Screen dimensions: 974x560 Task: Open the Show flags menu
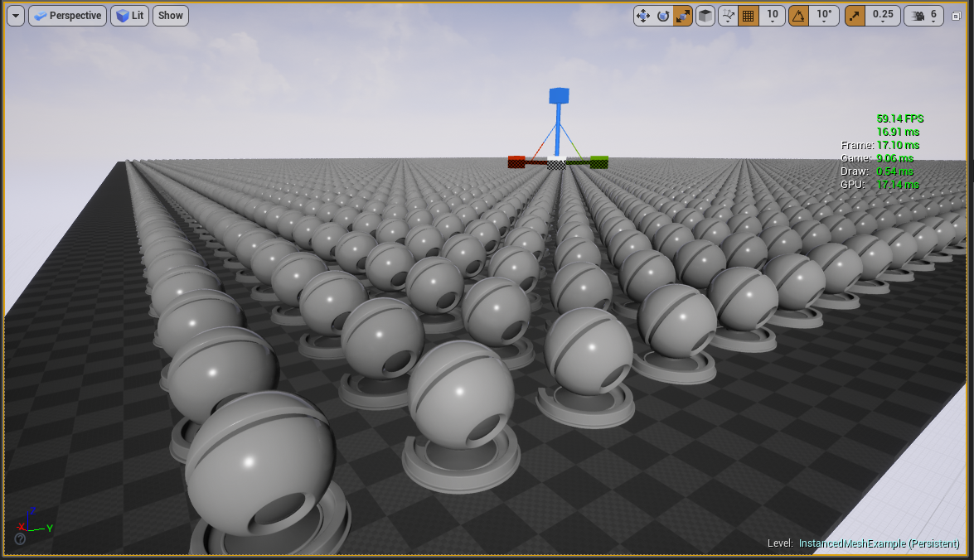[170, 16]
